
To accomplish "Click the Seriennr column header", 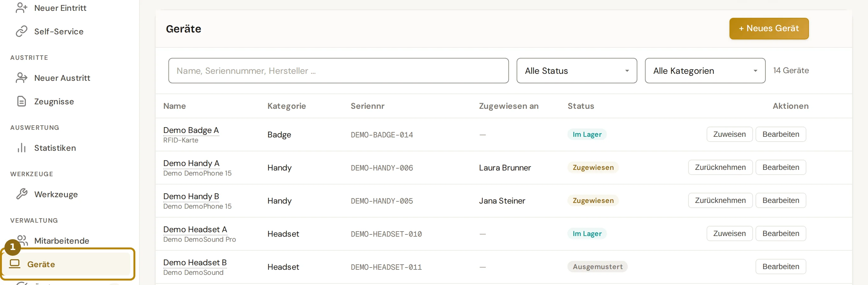I will coord(367,106).
